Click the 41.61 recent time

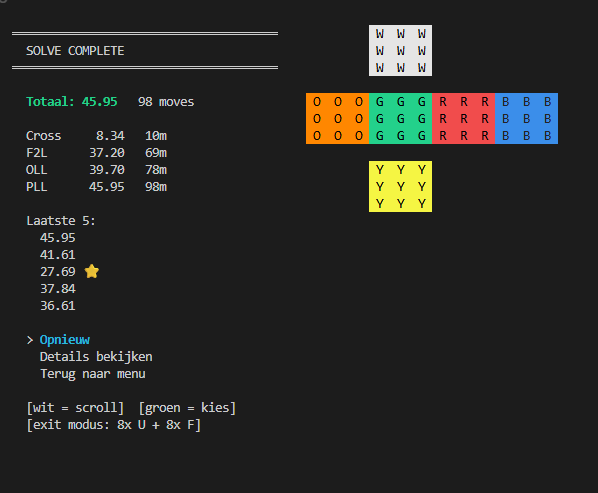58,255
